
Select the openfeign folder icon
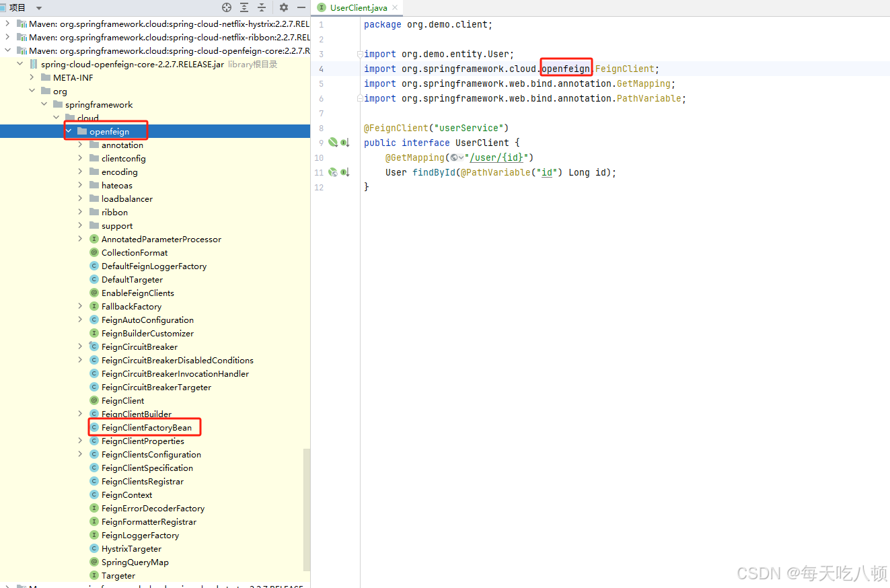pyautogui.click(x=82, y=131)
